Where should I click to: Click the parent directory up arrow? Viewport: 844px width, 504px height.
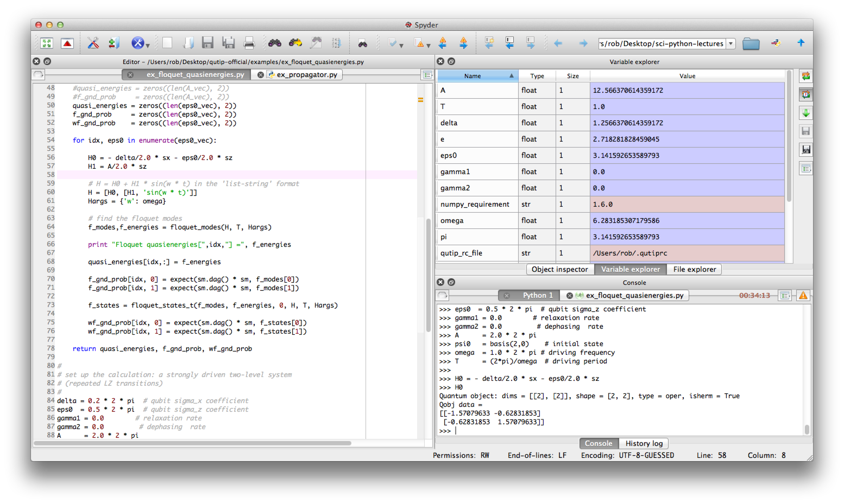tap(801, 43)
